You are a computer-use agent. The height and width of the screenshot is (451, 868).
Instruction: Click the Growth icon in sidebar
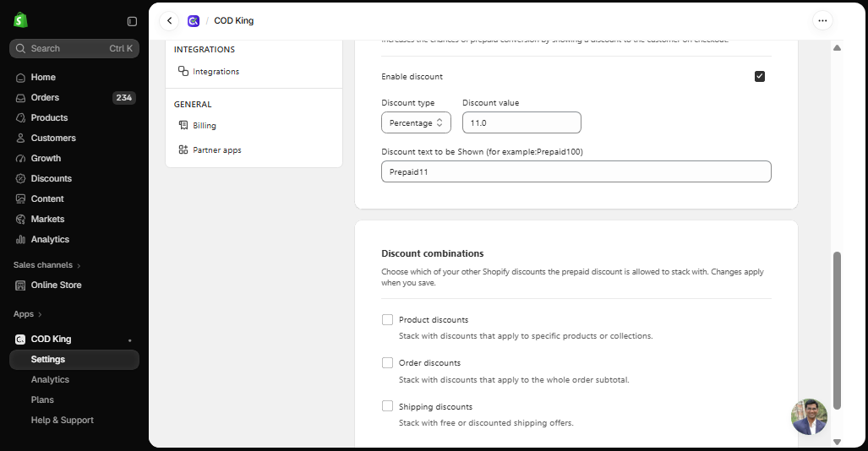pyautogui.click(x=20, y=158)
